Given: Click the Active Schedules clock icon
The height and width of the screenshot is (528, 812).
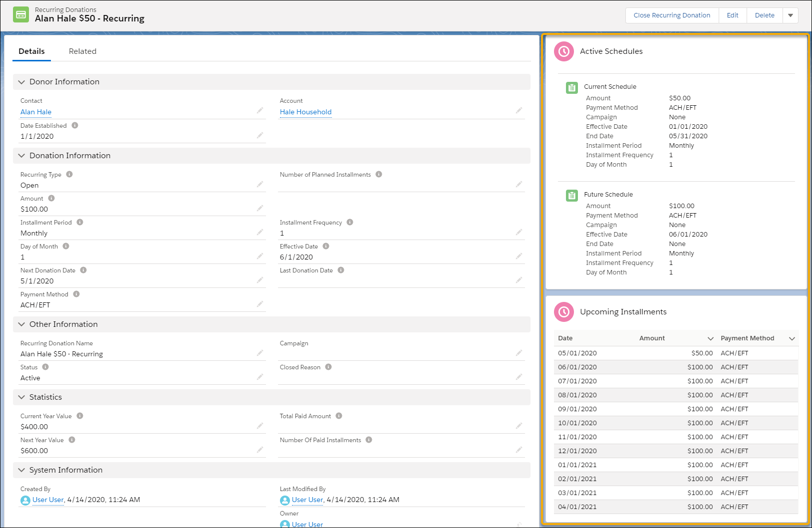Looking at the screenshot, I should click(564, 51).
